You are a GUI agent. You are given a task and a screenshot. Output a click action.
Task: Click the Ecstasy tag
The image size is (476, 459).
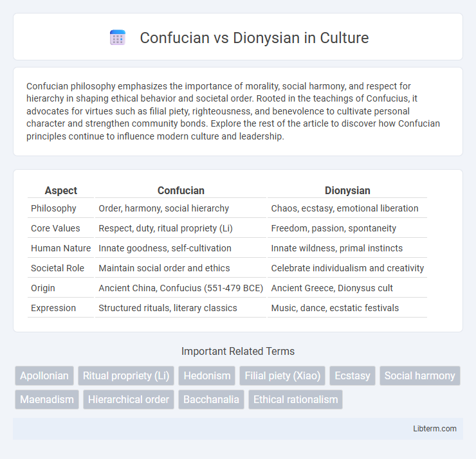352,375
